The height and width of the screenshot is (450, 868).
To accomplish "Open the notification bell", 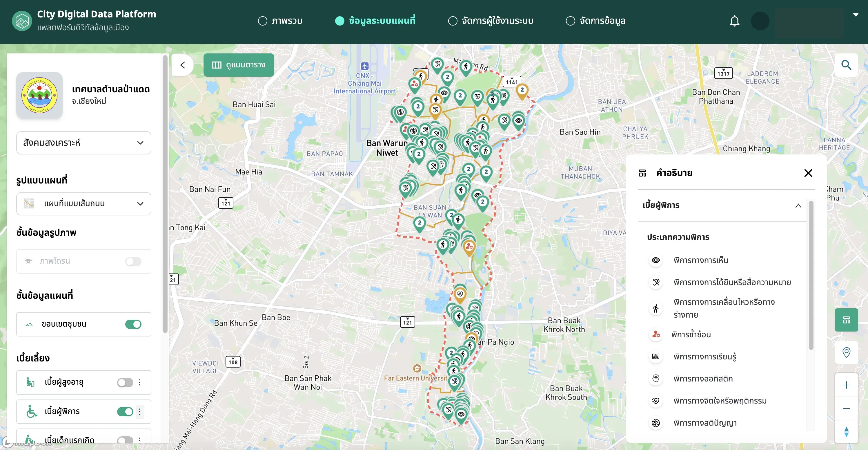I will tap(734, 21).
